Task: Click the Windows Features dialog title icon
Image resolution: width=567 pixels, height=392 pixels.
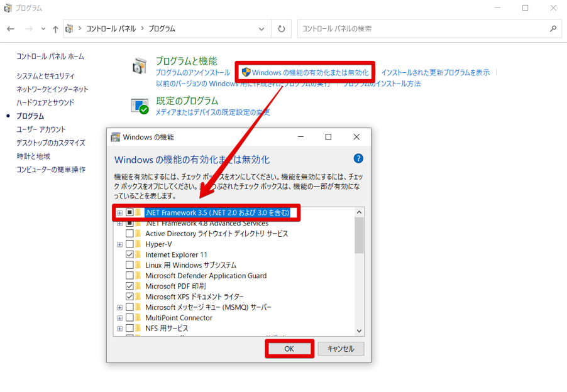Action: click(x=116, y=137)
